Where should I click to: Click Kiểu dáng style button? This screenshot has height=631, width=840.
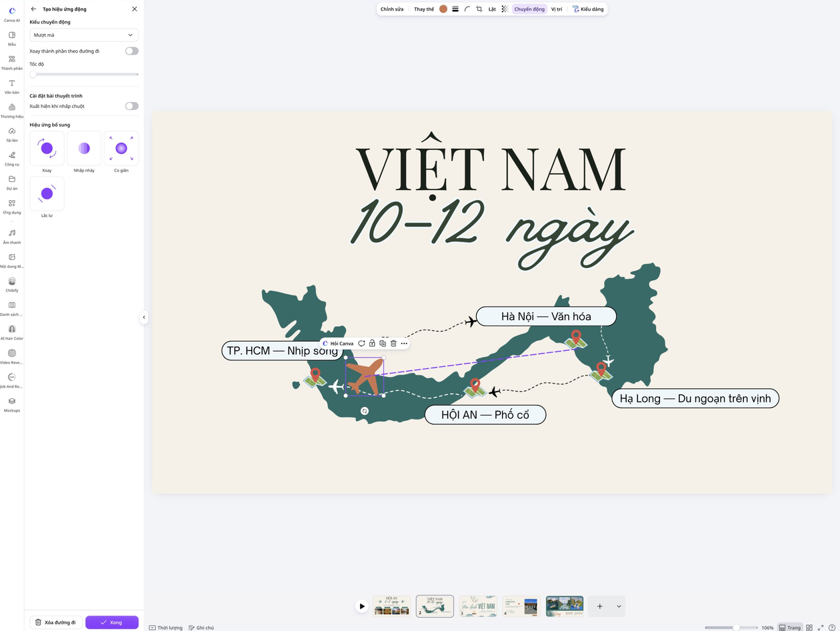588,9
